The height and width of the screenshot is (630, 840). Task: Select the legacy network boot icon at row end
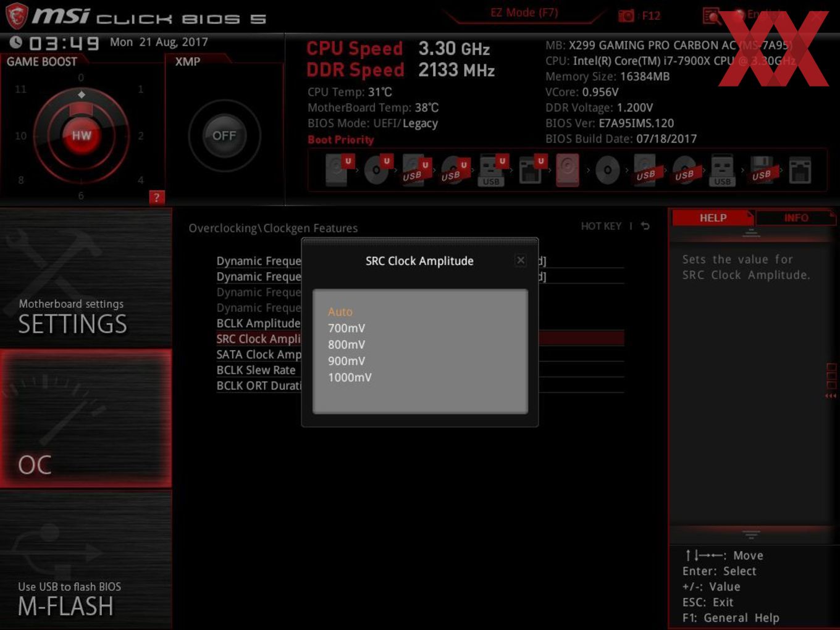(x=800, y=170)
